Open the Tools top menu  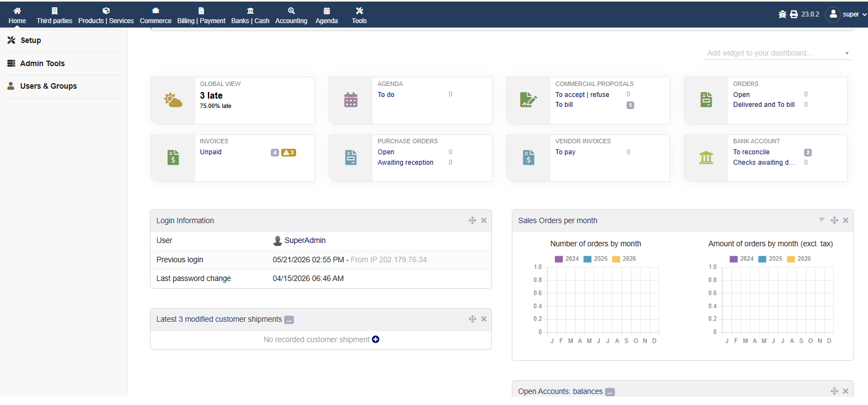(360, 15)
